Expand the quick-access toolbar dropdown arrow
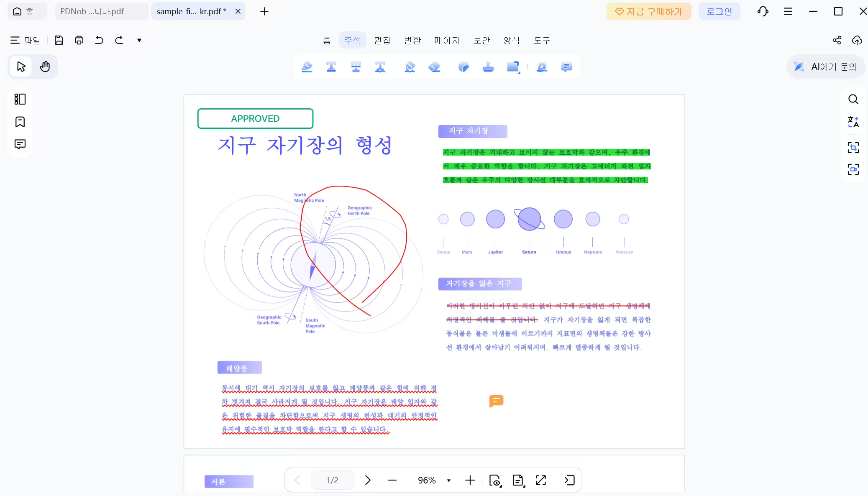The width and height of the screenshot is (868, 496). (x=139, y=40)
